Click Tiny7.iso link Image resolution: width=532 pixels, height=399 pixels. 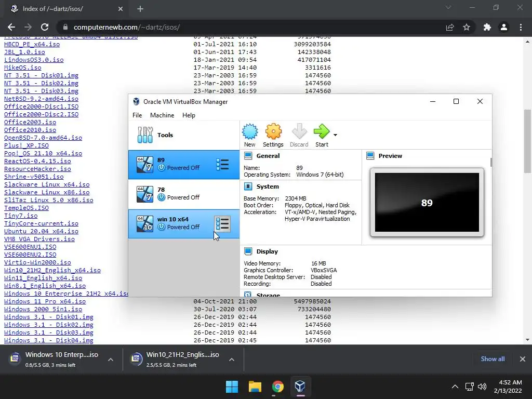21,216
